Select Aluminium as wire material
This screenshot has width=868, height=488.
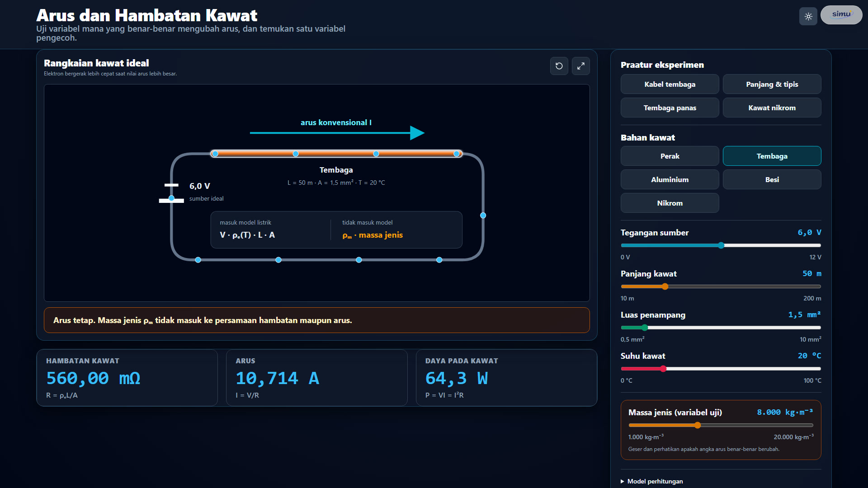(x=670, y=180)
